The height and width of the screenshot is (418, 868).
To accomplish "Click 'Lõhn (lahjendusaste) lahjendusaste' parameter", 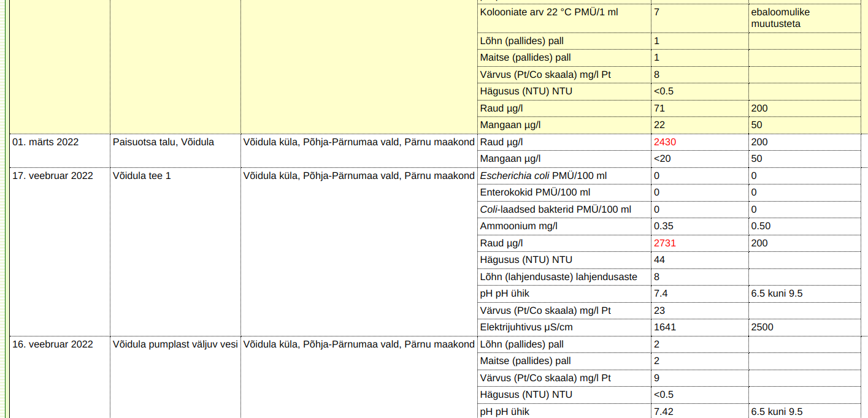I will pos(564,277).
